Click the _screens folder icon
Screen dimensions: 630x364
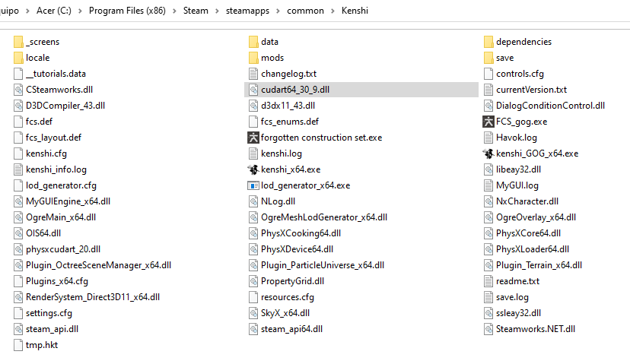tap(18, 42)
